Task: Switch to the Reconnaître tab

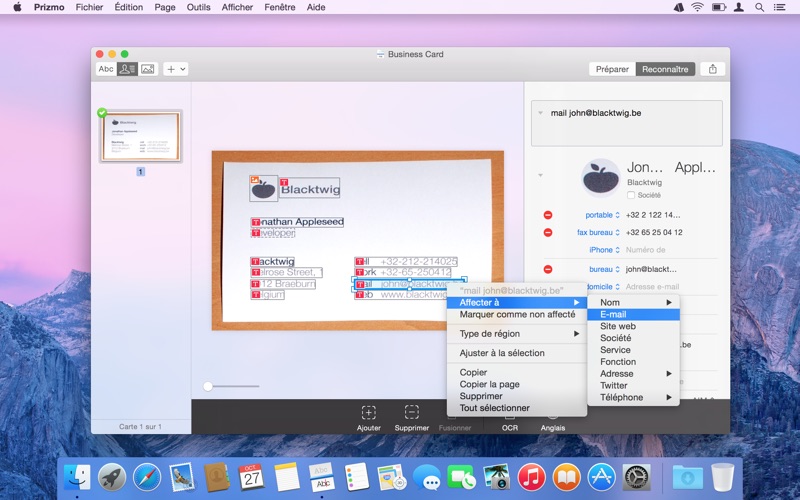Action: pos(665,69)
